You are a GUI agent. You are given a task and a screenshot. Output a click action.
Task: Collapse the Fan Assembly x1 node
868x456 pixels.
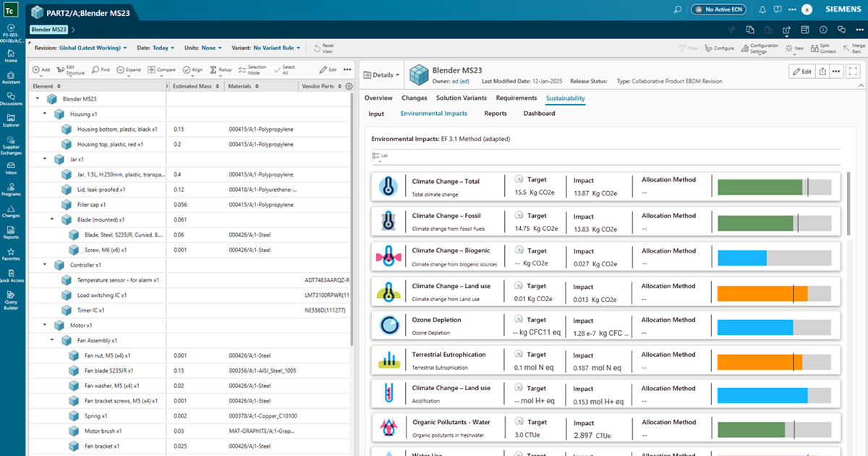(52, 340)
